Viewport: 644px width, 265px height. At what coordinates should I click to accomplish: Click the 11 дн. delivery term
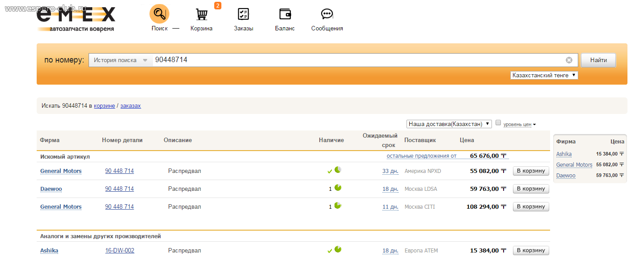point(390,207)
